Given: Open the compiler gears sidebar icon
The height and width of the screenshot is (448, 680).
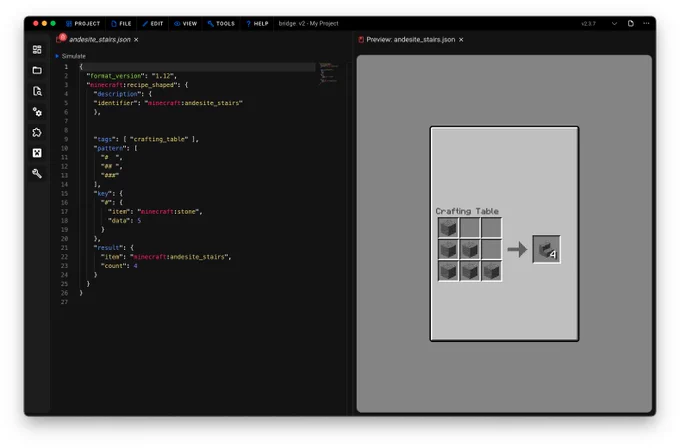Looking at the screenshot, I should pos(37,112).
